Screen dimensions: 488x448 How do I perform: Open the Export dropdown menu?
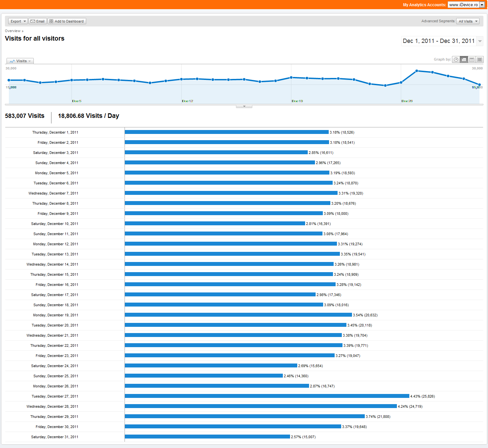click(x=18, y=21)
